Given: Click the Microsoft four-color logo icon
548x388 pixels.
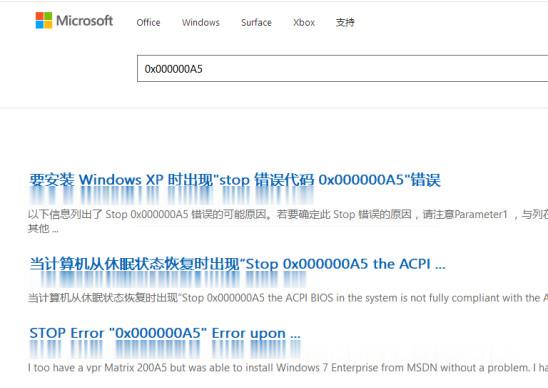Looking at the screenshot, I should click(x=44, y=21).
